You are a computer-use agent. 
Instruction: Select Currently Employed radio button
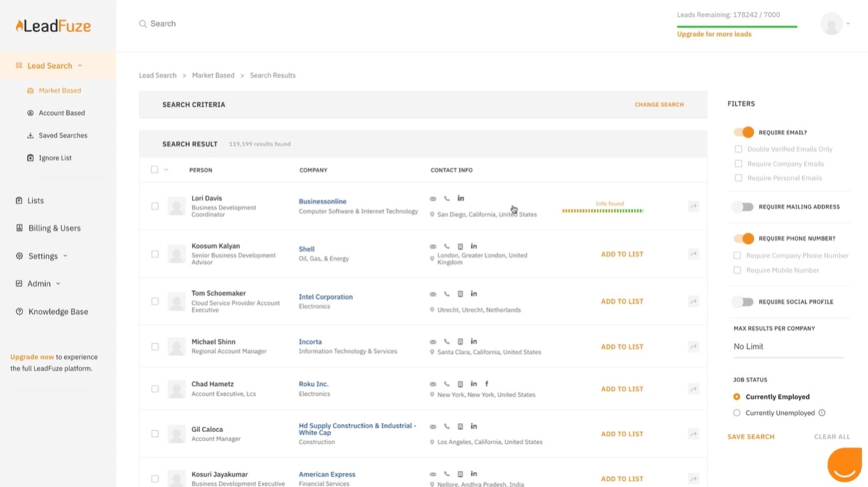coord(737,397)
